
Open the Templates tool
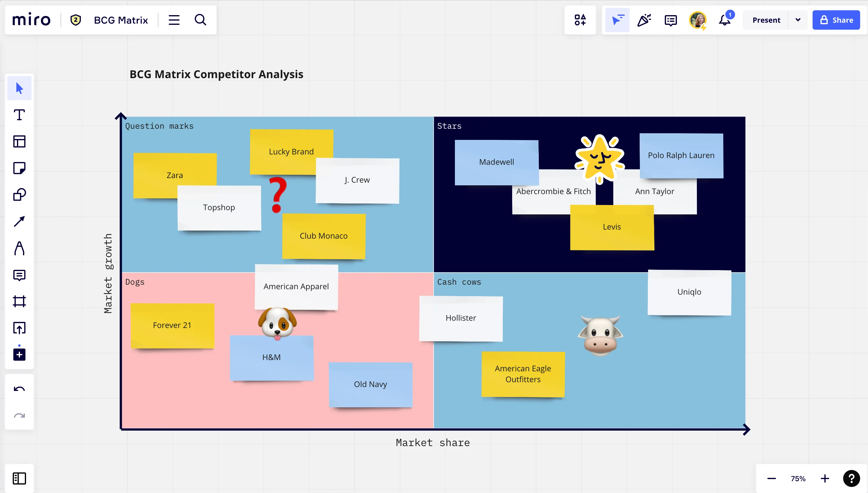tap(19, 141)
